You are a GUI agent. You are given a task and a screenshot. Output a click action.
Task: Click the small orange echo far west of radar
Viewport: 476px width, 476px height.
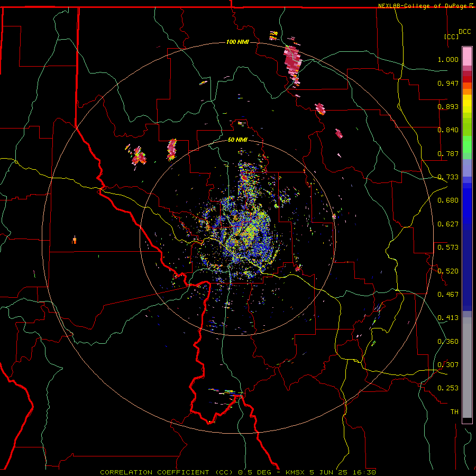pos(74,240)
